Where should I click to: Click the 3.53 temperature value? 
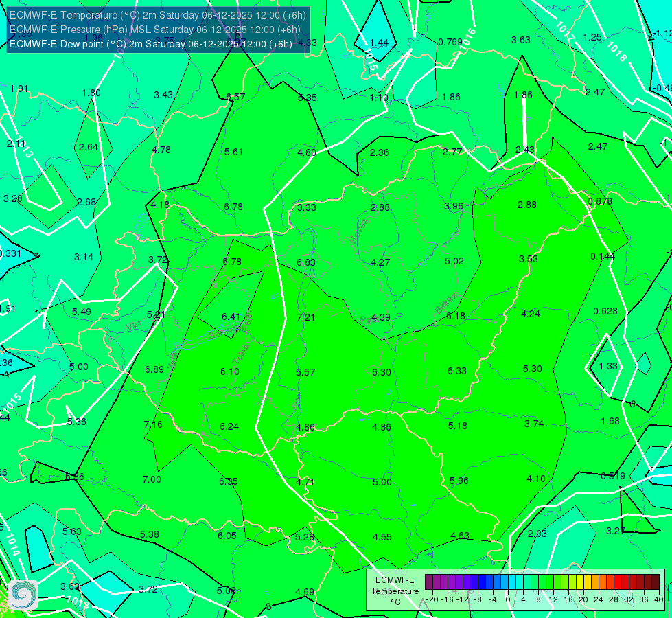tap(529, 259)
